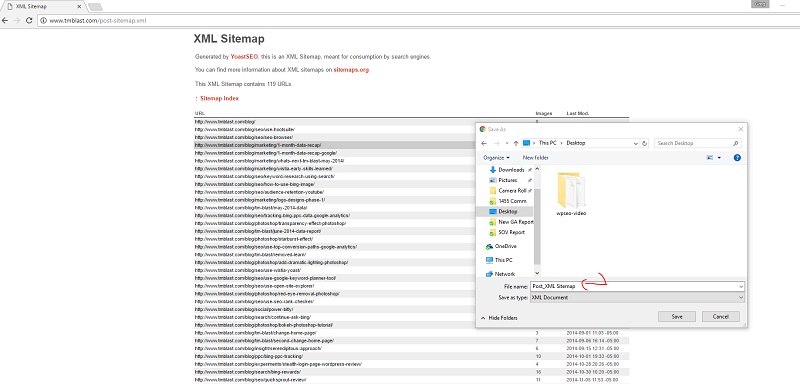Image resolution: width=800 pixels, height=384 pixels.
Task: Change the view with view icon
Action: [x=710, y=158]
